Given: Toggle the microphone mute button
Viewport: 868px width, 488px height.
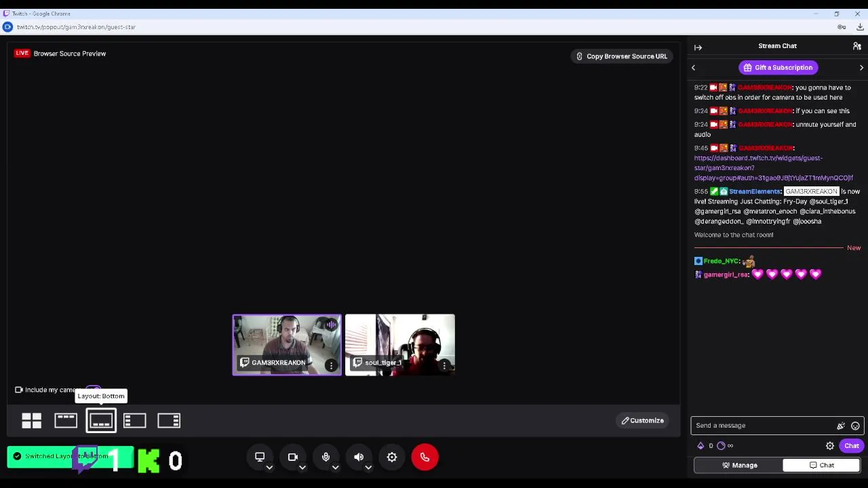Looking at the screenshot, I should pyautogui.click(x=325, y=457).
